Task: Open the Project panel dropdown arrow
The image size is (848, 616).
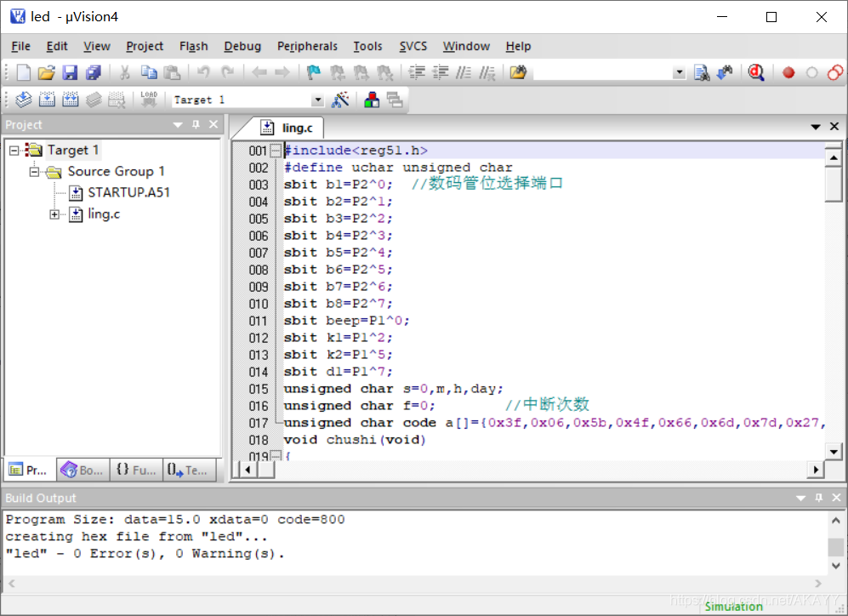Action: click(x=178, y=125)
